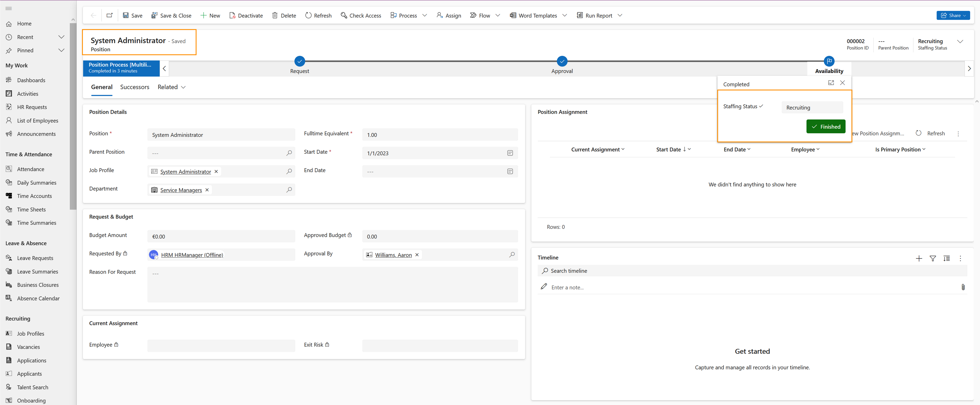This screenshot has height=405, width=980.
Task: Click the Delete trash icon
Action: pos(275,15)
